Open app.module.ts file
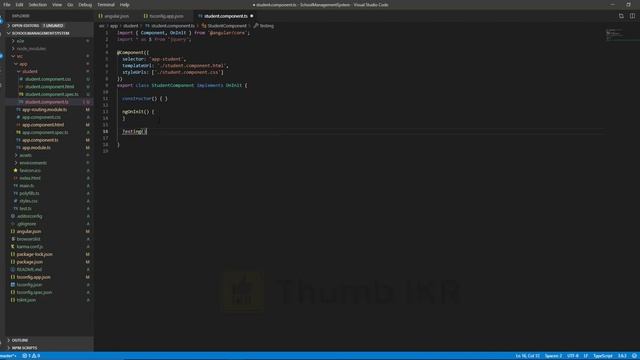This screenshot has height=360, width=640. pos(36,148)
